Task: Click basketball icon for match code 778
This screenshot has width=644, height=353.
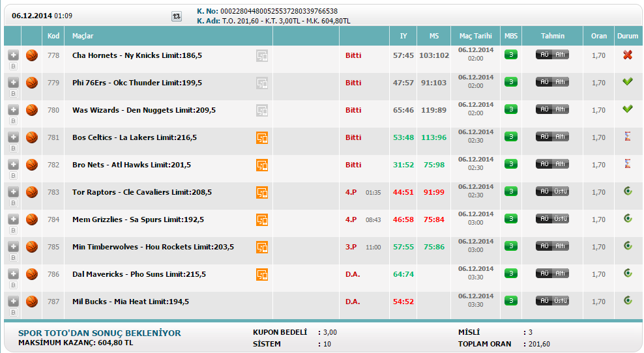Action: 32,55
